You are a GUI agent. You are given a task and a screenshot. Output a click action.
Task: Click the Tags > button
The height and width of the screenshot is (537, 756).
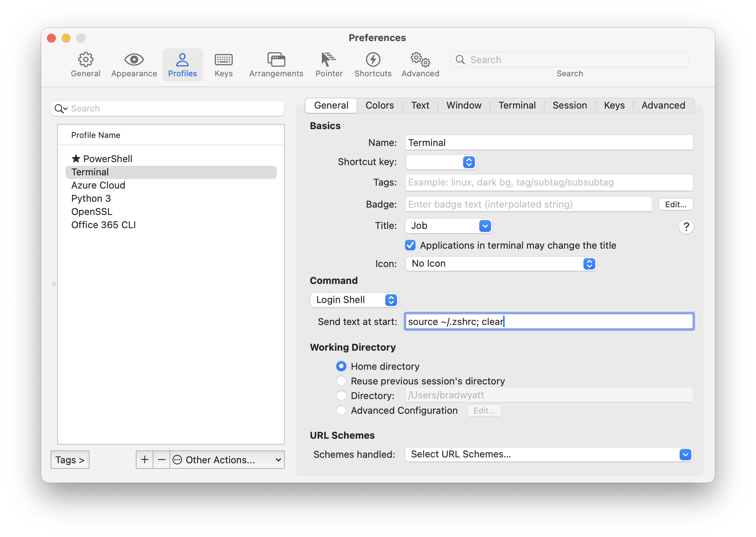pyautogui.click(x=70, y=460)
